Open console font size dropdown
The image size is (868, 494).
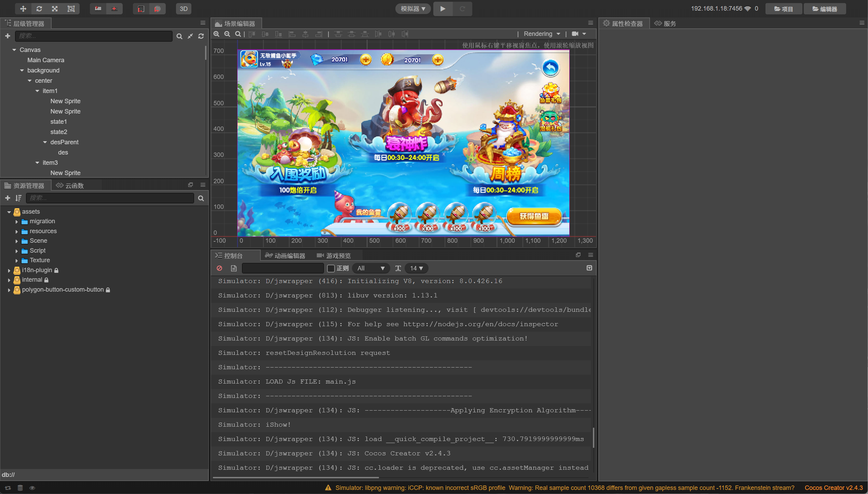pyautogui.click(x=416, y=268)
